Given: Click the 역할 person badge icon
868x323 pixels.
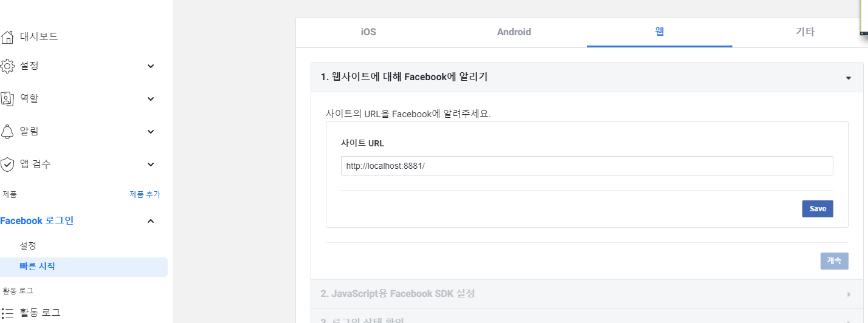Looking at the screenshot, I should click(7, 98).
